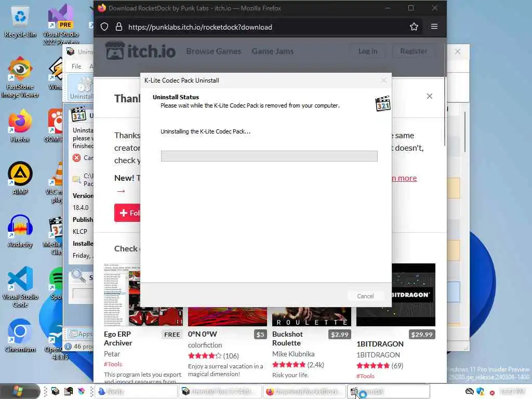Close the K-Lite Codec Pack Uninstall dialog

[x=384, y=81]
